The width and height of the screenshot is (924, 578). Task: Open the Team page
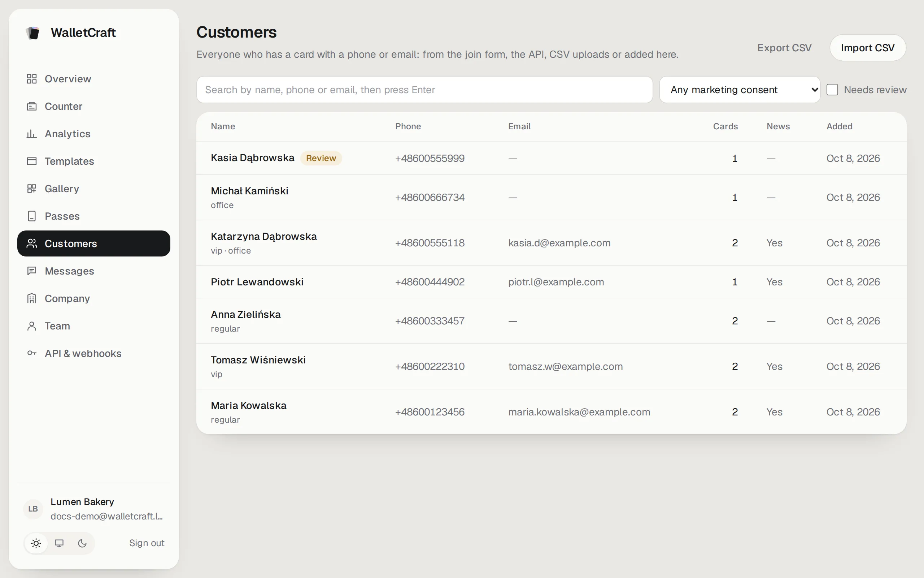click(x=93, y=326)
